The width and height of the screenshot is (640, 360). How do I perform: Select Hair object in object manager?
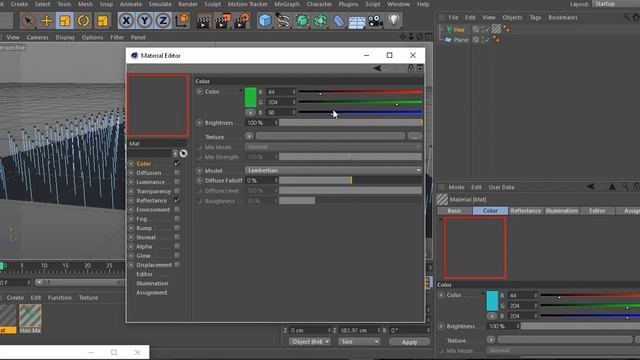click(x=459, y=29)
